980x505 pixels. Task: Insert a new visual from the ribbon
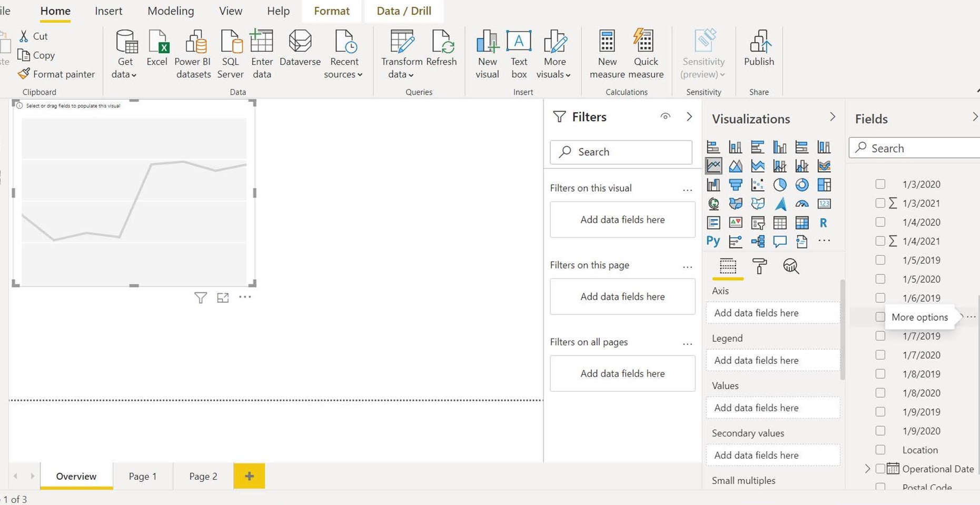[487, 54]
